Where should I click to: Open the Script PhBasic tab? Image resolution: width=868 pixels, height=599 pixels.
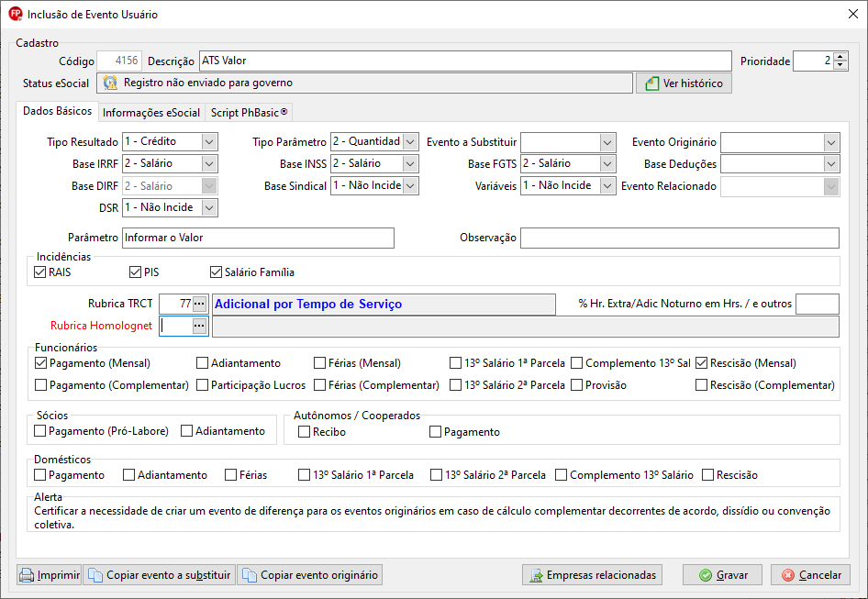click(249, 113)
